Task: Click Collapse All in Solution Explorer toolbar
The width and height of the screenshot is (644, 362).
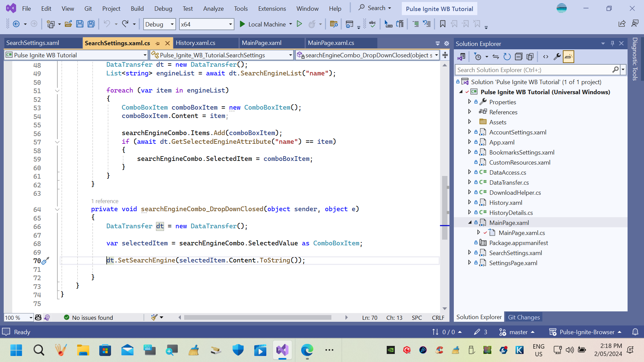Action: (519, 57)
